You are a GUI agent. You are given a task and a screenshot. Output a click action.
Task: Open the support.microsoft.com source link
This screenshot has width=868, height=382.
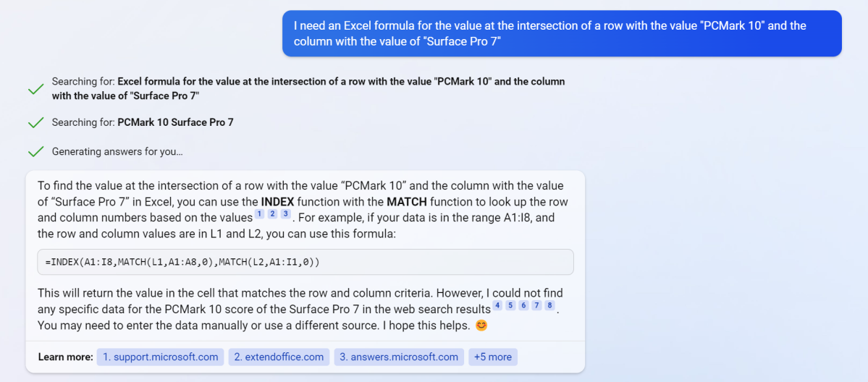[160, 357]
